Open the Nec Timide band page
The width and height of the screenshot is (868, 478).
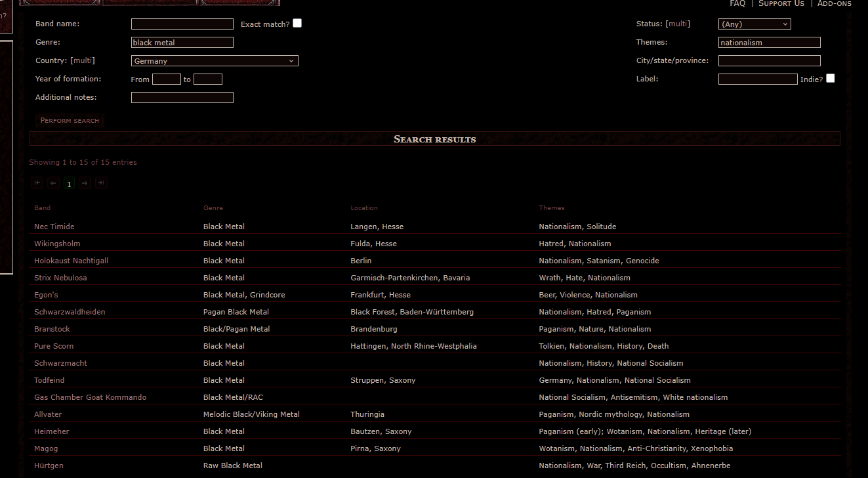[x=54, y=227]
